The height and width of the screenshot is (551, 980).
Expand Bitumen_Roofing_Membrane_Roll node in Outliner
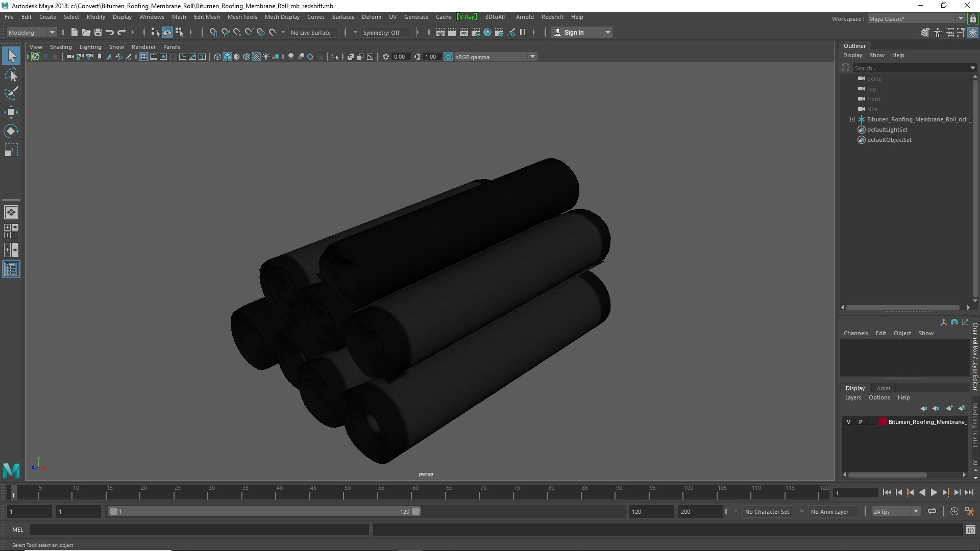click(852, 119)
